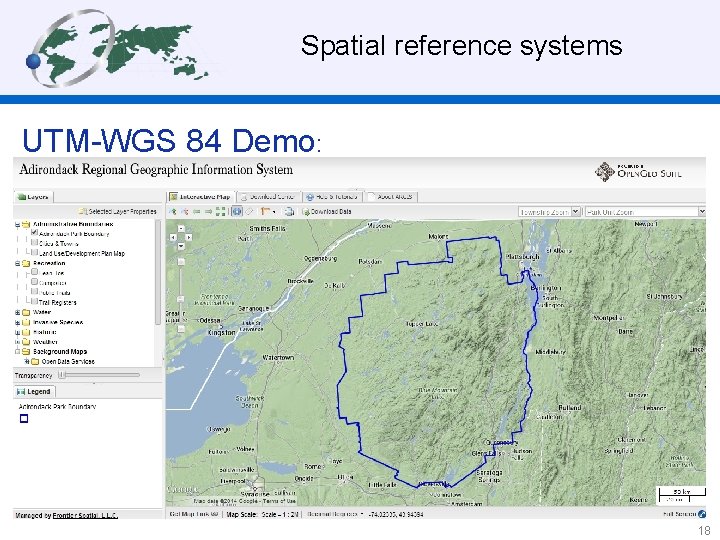Pan map east with the right arrow
This screenshot has height=540, width=720.
pyautogui.click(x=189, y=237)
